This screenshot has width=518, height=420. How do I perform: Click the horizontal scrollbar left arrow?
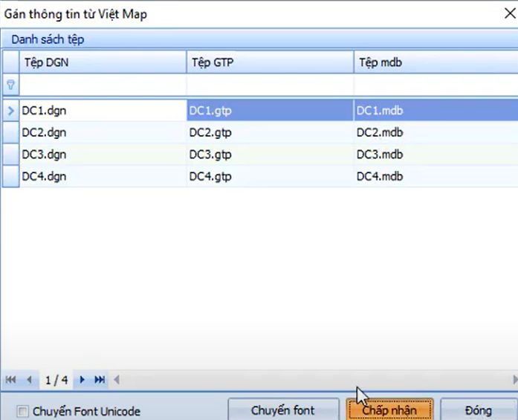(116, 380)
